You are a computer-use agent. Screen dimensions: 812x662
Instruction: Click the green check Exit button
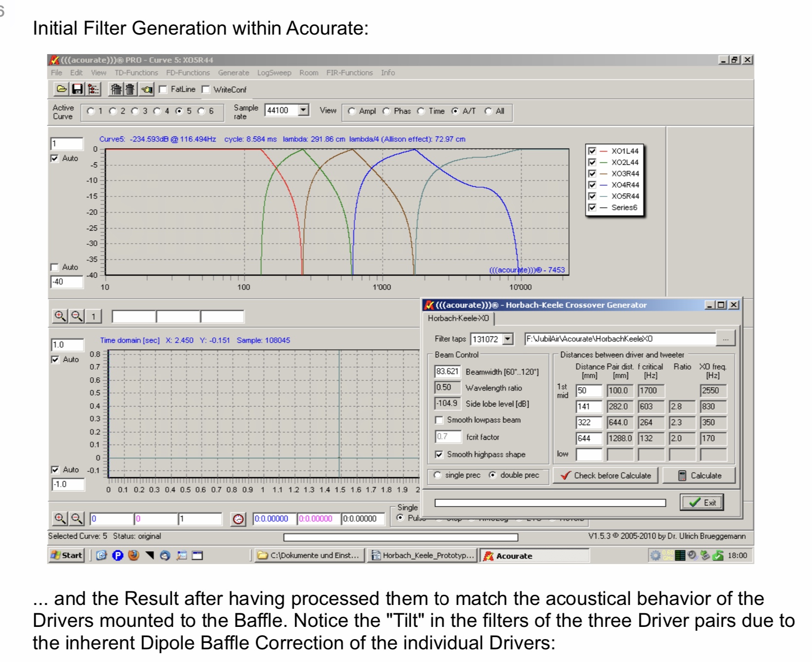pos(702,503)
